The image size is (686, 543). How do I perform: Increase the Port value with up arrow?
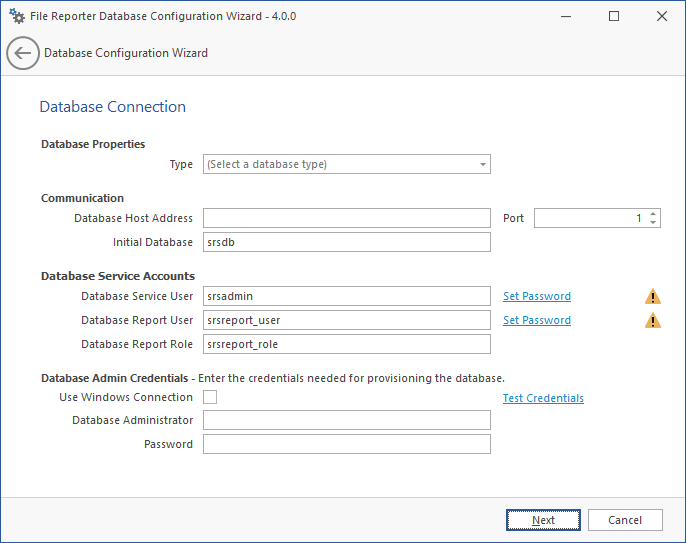653,214
